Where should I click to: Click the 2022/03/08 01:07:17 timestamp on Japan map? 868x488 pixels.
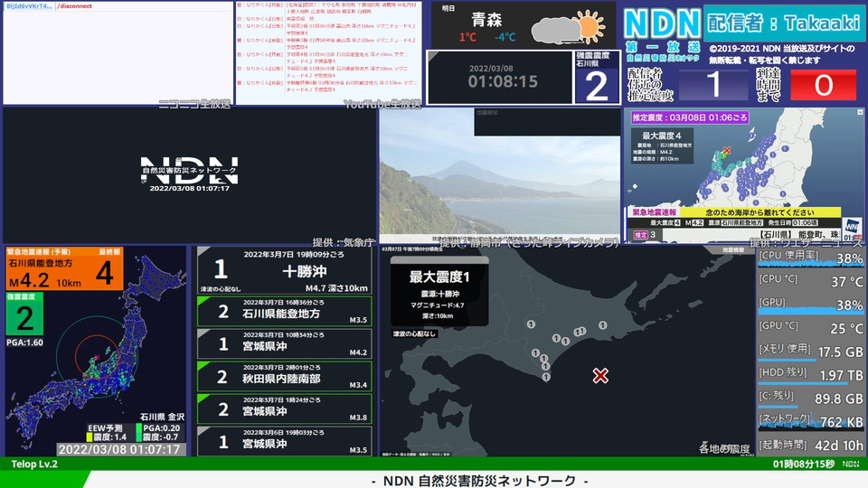point(119,449)
